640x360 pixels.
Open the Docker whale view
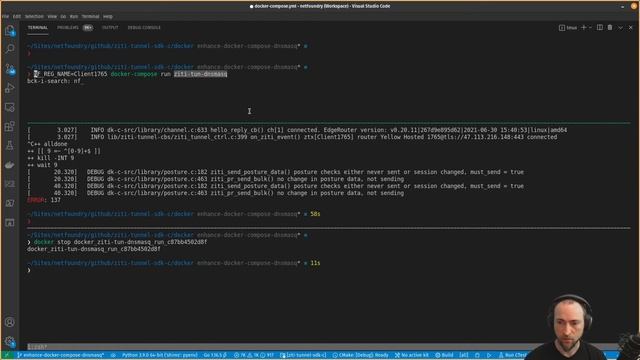(x=10, y=165)
